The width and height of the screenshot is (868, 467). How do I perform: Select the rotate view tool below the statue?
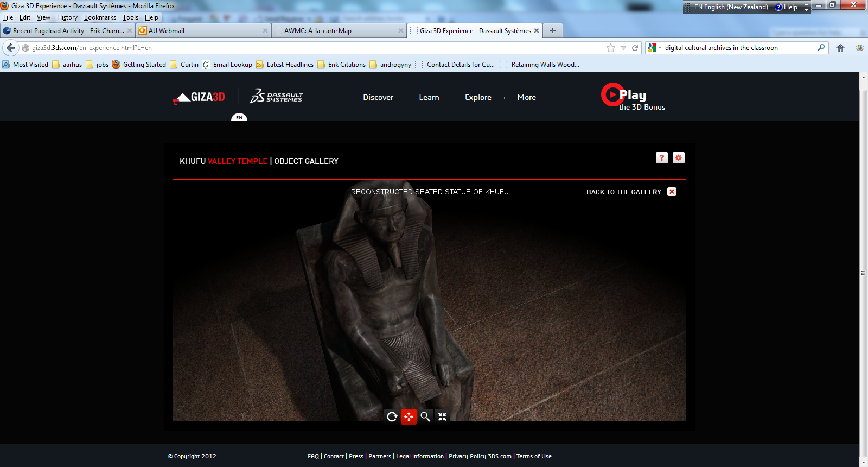392,416
